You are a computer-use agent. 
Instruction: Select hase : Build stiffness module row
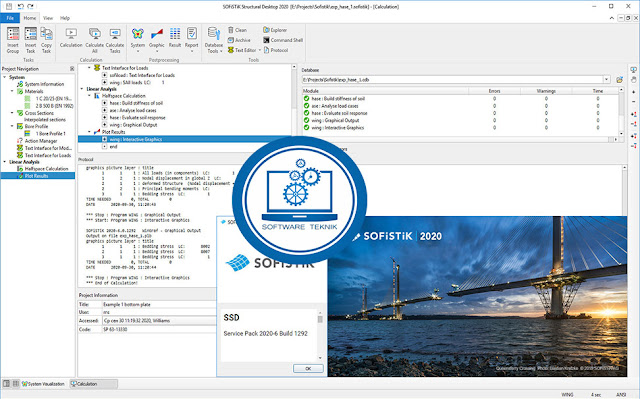click(x=460, y=98)
